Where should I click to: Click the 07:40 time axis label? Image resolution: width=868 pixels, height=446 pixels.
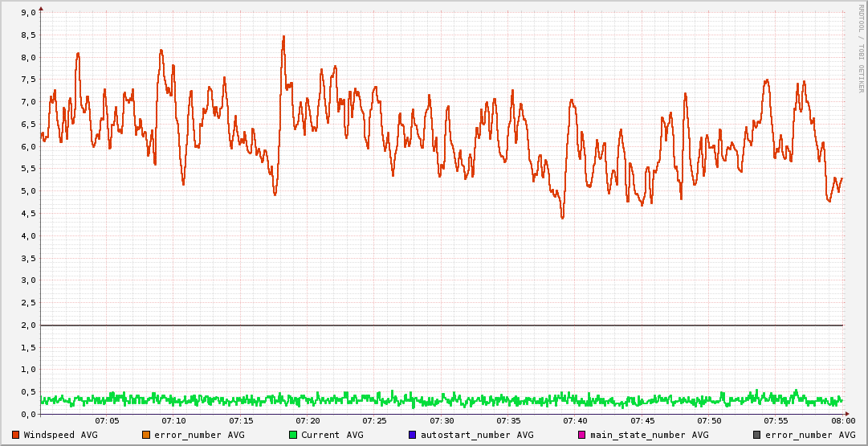(x=575, y=420)
